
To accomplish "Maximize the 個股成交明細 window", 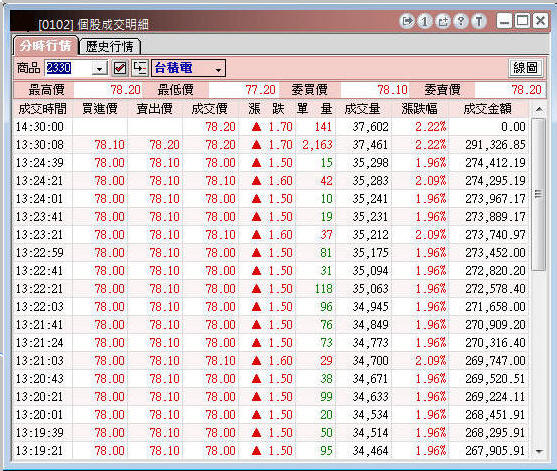I will pyautogui.click(x=522, y=21).
